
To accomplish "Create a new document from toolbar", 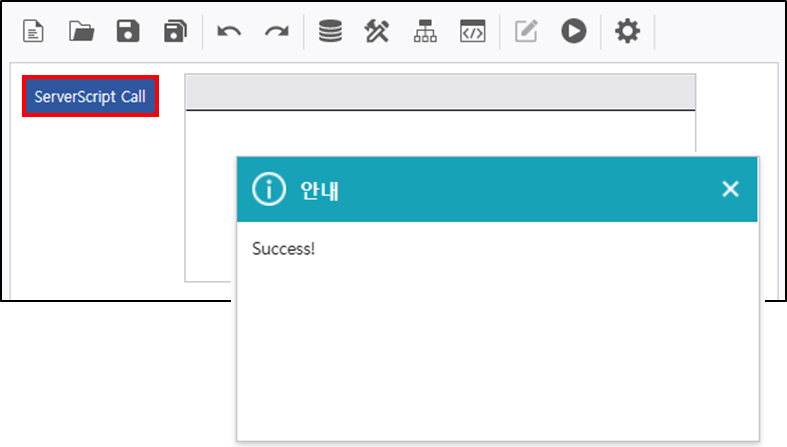I will click(x=33, y=31).
